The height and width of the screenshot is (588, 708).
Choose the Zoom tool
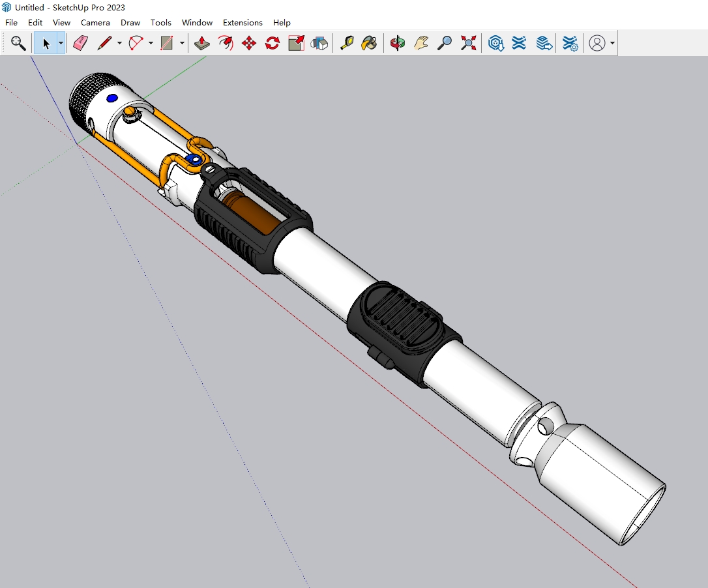click(445, 44)
